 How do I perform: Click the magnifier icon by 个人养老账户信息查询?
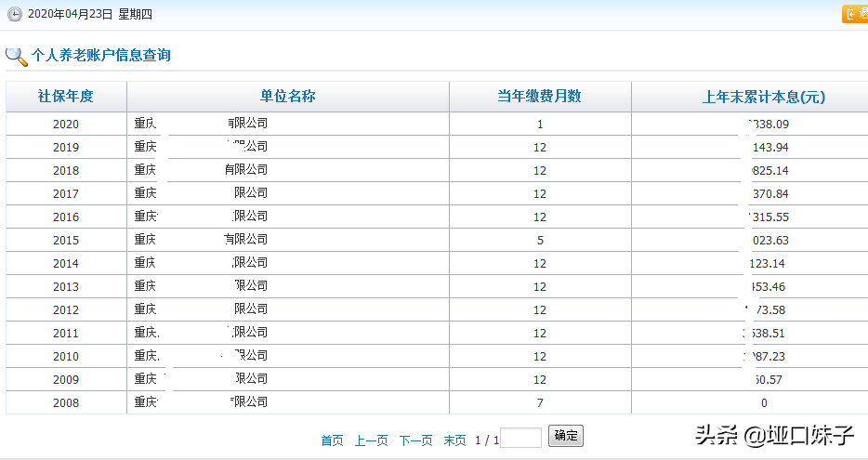tap(17, 56)
